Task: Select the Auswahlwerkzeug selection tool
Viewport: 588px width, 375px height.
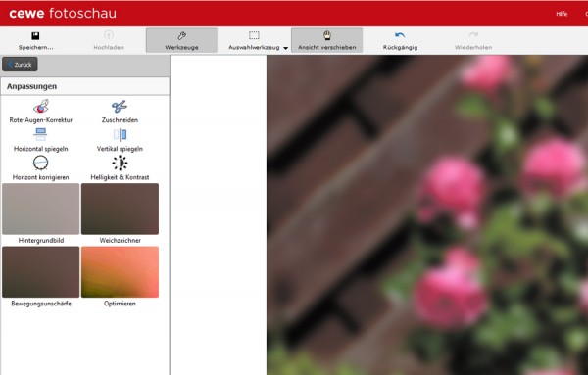Action: [x=254, y=40]
